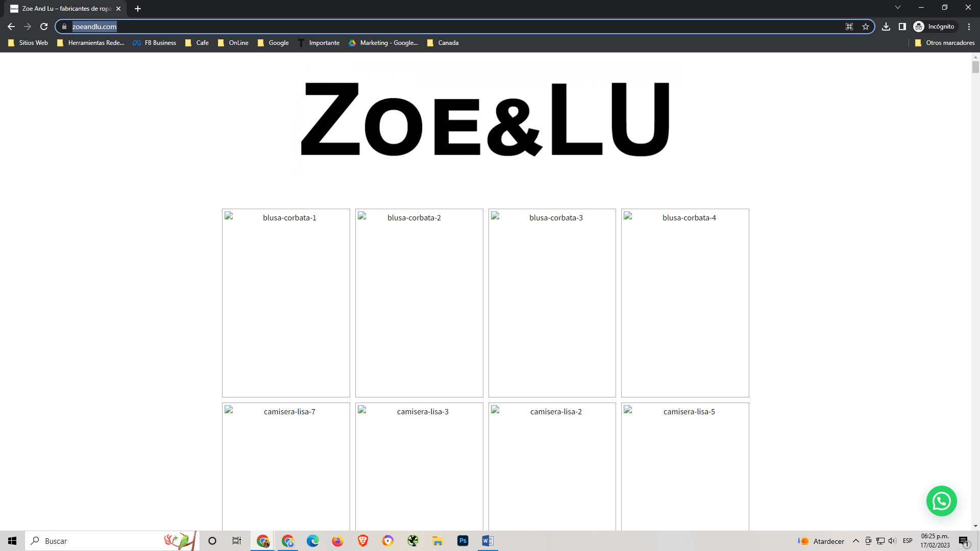980x551 pixels.
Task: Open Microsoft Word from the taskbar
Action: tap(488, 541)
